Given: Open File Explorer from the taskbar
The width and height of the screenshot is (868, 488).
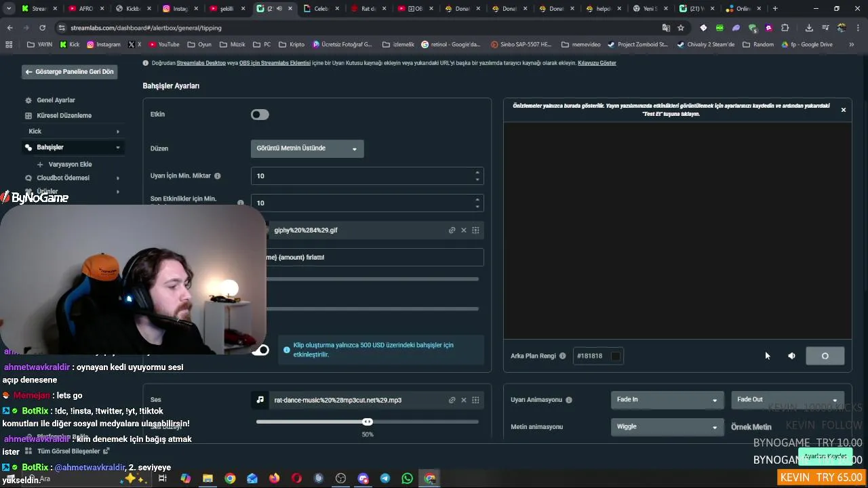Looking at the screenshot, I should 208,479.
